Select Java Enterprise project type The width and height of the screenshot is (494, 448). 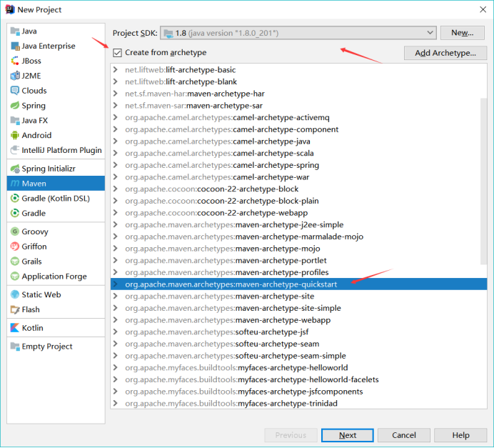pos(56,46)
